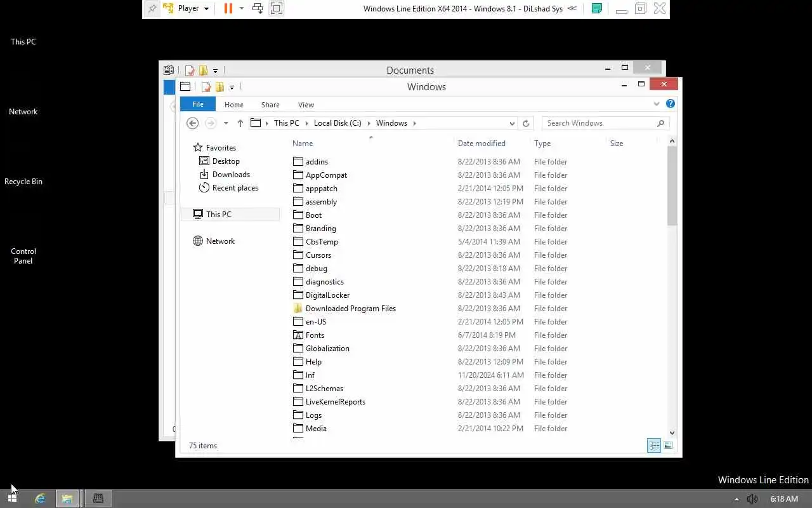Open Documents window quick access dropdown arrow
The height and width of the screenshot is (508, 812).
point(215,71)
